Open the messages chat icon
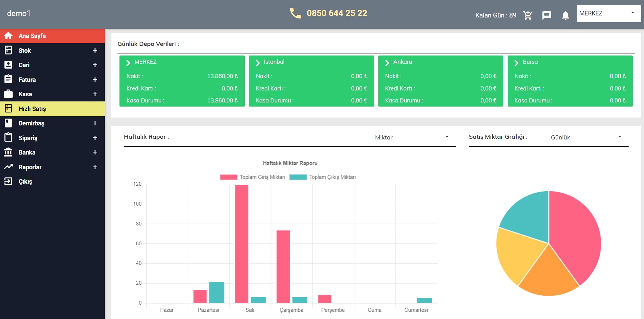644x319 pixels. (547, 15)
